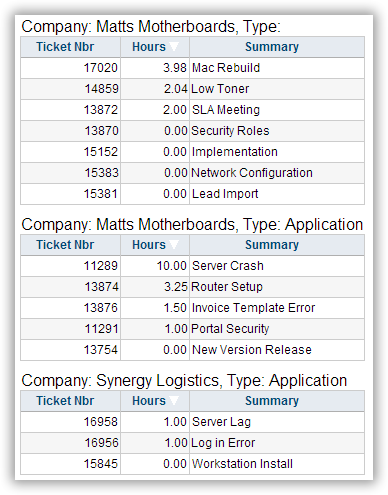Viewport: 388px width, 495px height.
Task: Click the Low Toner summary
Action: (220, 89)
